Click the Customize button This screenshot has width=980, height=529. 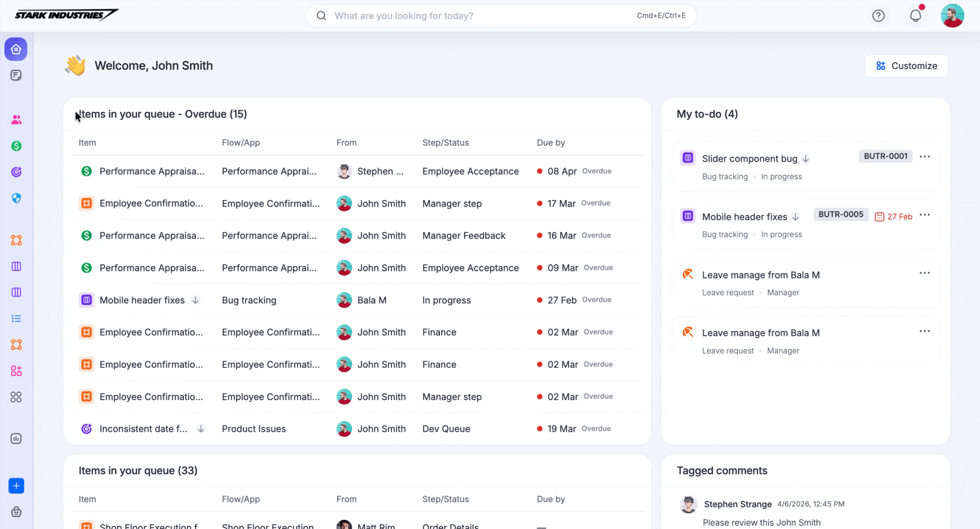(x=906, y=66)
